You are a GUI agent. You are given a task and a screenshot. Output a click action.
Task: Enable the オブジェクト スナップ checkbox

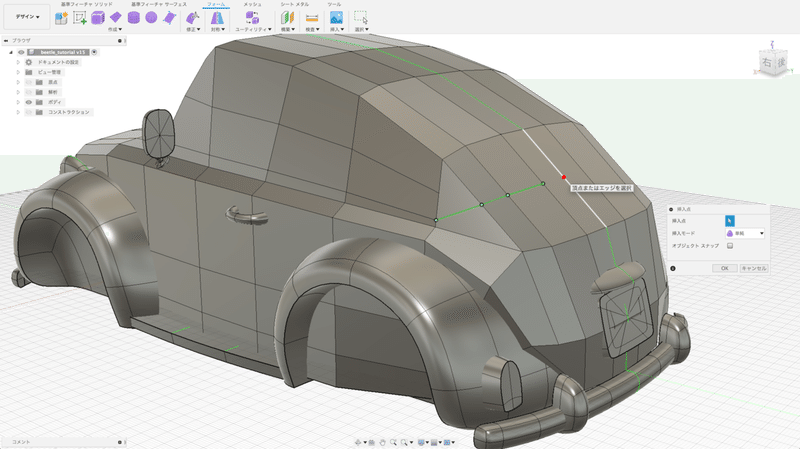click(x=729, y=245)
